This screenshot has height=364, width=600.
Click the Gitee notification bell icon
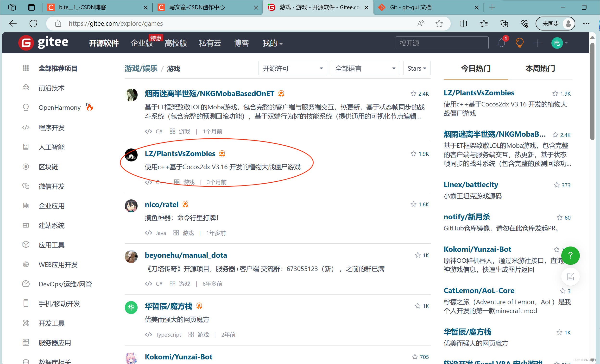[501, 43]
